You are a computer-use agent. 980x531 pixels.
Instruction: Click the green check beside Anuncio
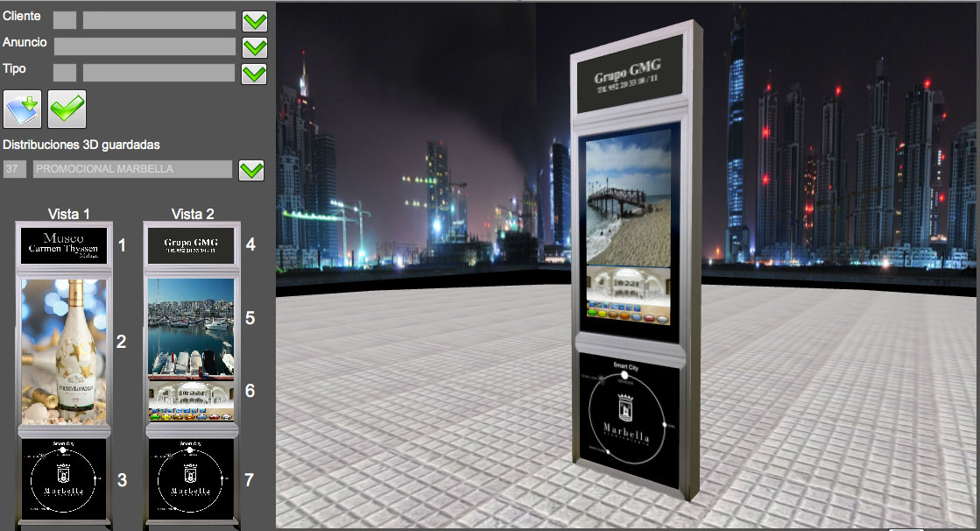coord(255,47)
